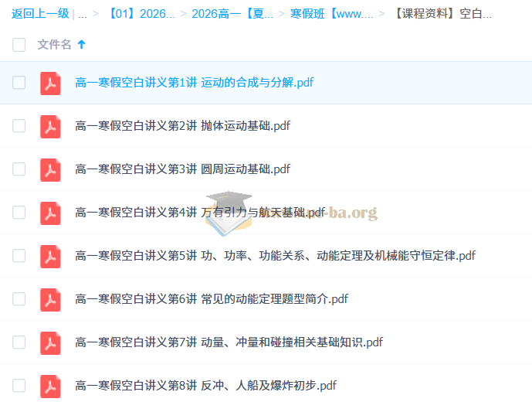Click PDF icon for 第1讲 运动的合成与分解
532x402 pixels.
pyautogui.click(x=50, y=83)
